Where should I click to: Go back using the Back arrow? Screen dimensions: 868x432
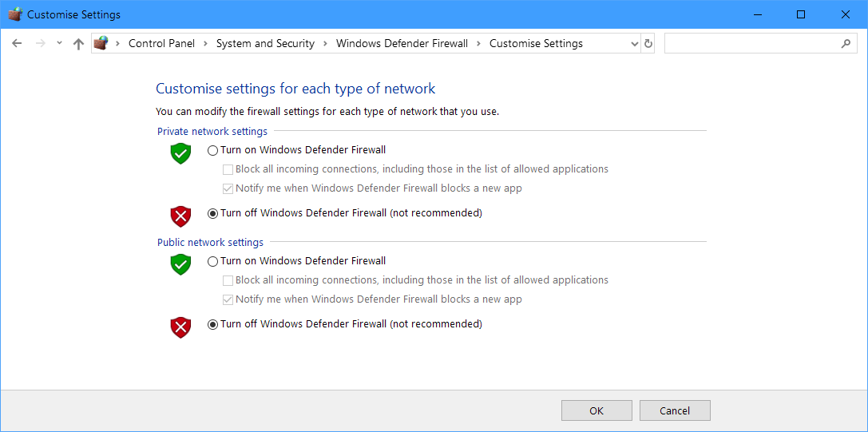pyautogui.click(x=17, y=43)
